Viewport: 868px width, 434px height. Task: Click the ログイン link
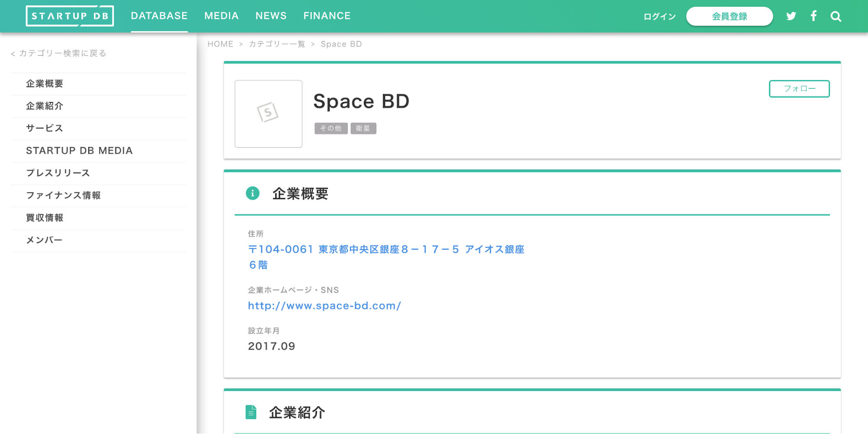(x=660, y=16)
